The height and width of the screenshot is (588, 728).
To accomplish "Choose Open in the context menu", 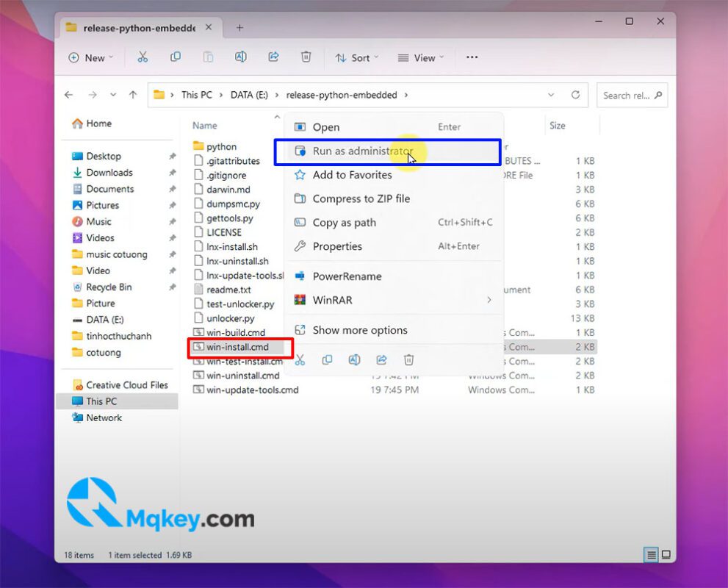I will 394,127.
